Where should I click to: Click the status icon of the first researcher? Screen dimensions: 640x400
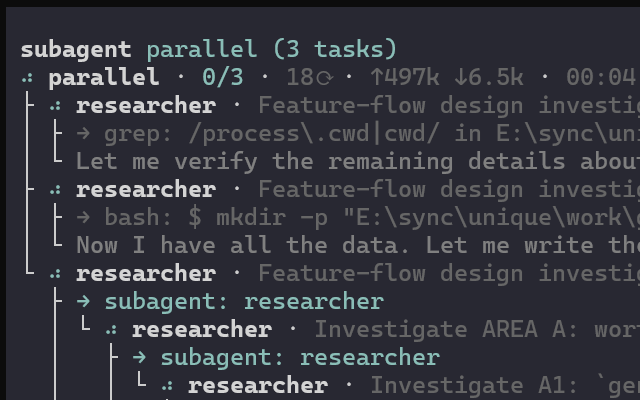(55, 106)
